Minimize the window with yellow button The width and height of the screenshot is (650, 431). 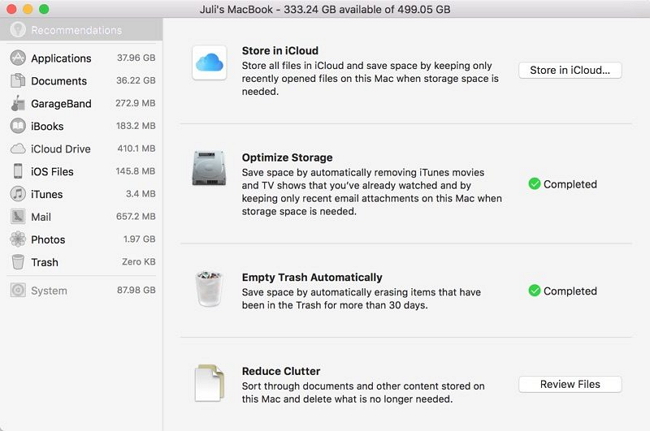(x=28, y=9)
